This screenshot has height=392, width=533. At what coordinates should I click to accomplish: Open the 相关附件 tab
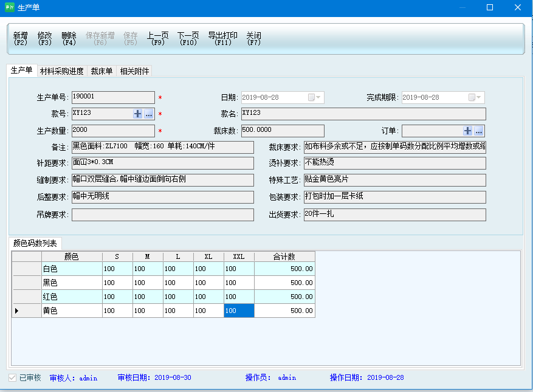pos(134,71)
